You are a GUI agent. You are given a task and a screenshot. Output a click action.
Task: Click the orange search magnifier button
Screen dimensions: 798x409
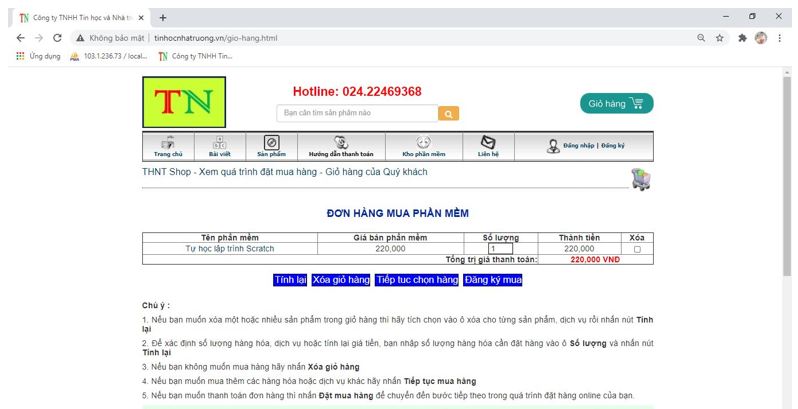pyautogui.click(x=449, y=113)
